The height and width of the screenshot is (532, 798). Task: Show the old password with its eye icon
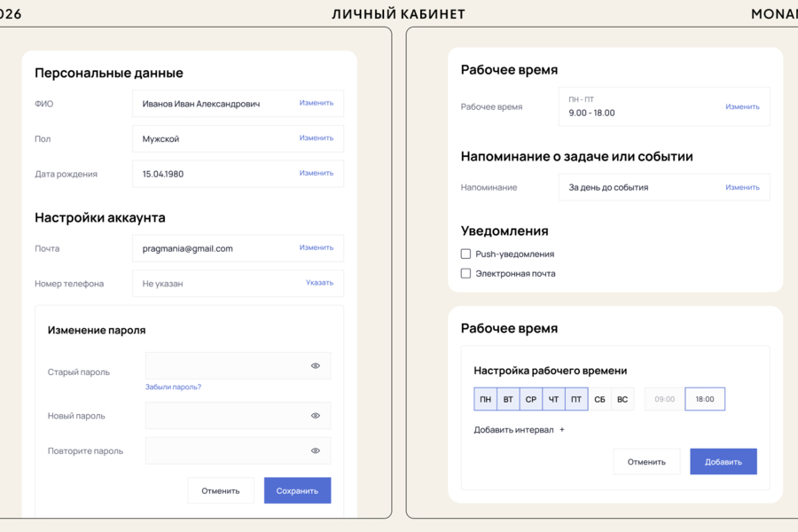(316, 365)
